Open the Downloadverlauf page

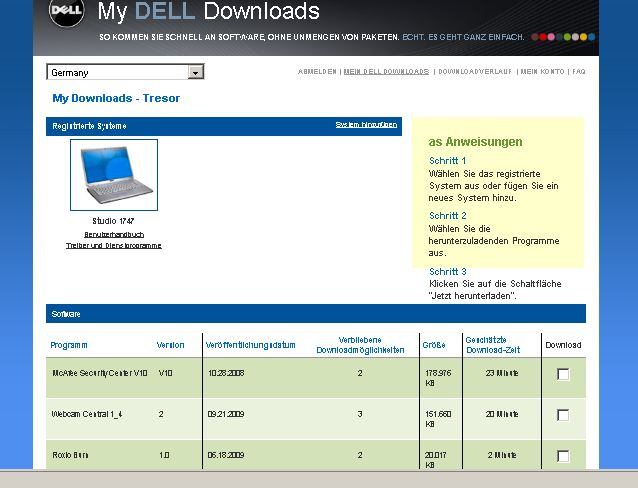tap(475, 72)
